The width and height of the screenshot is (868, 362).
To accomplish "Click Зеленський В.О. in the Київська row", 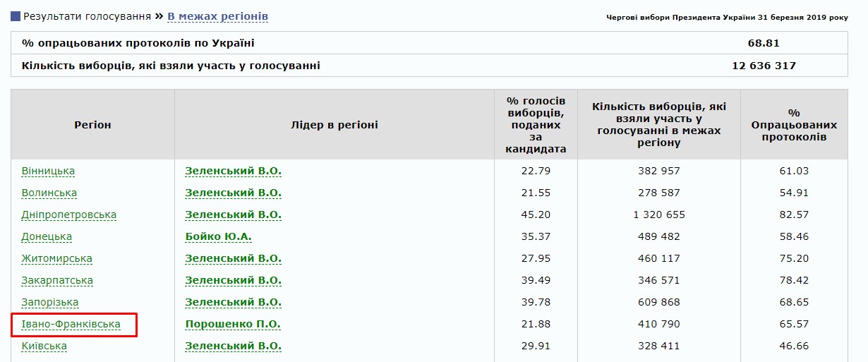I will (233, 346).
